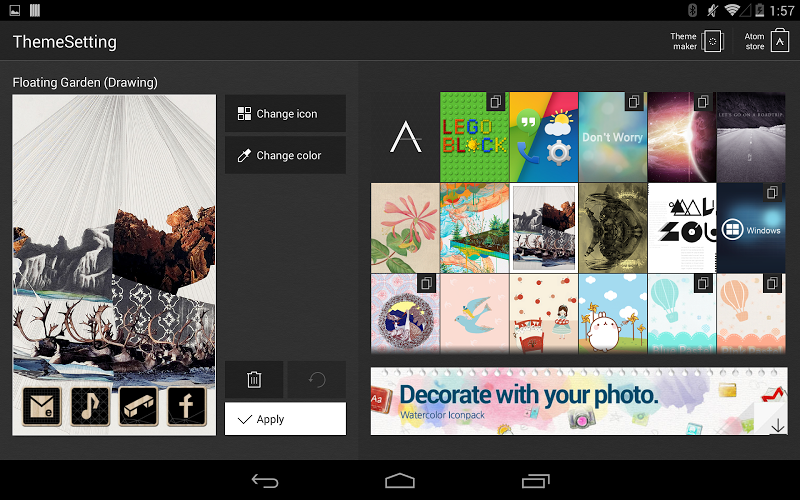The width and height of the screenshot is (800, 500).
Task: Select the white bunny cartoon theme
Action: (x=613, y=314)
